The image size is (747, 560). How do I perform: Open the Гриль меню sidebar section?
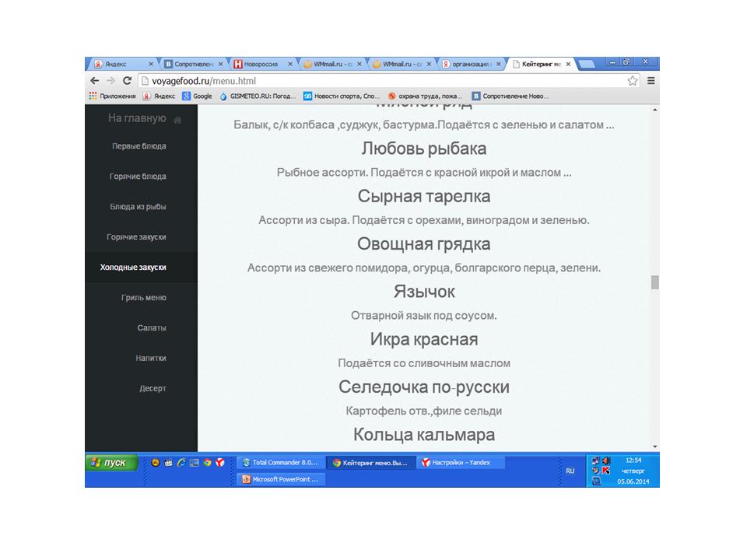[143, 298]
